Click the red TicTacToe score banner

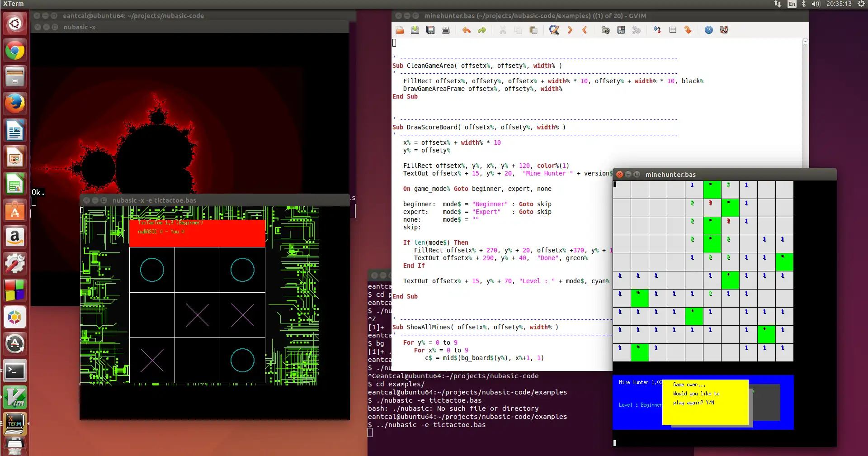(197, 233)
